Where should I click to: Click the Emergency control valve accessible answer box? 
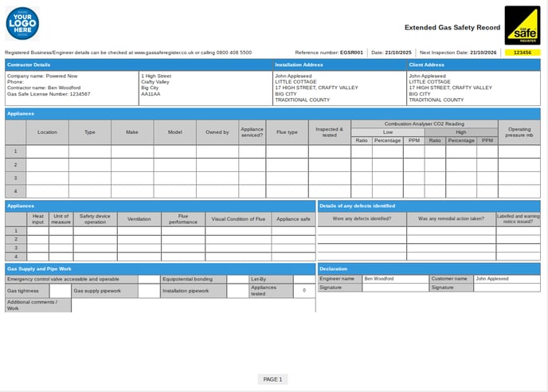pos(148,280)
